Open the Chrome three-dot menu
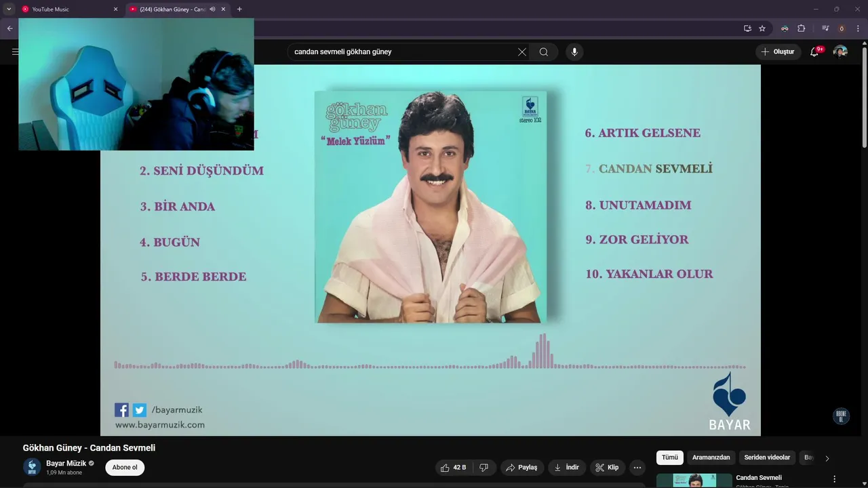 [x=858, y=28]
